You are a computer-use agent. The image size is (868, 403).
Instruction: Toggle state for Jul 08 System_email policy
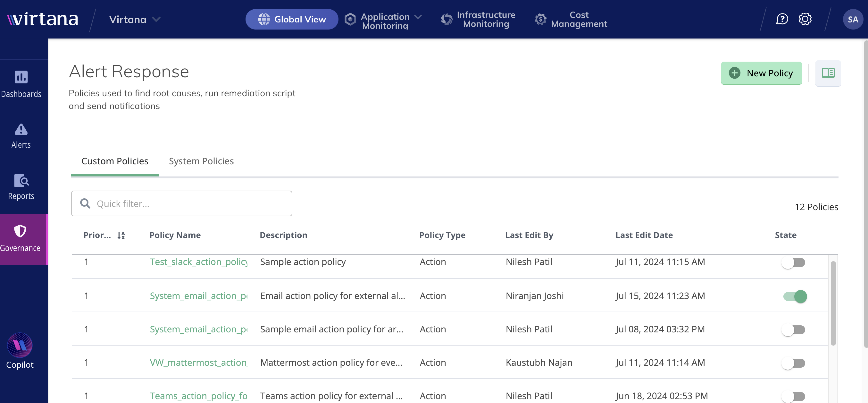793,330
